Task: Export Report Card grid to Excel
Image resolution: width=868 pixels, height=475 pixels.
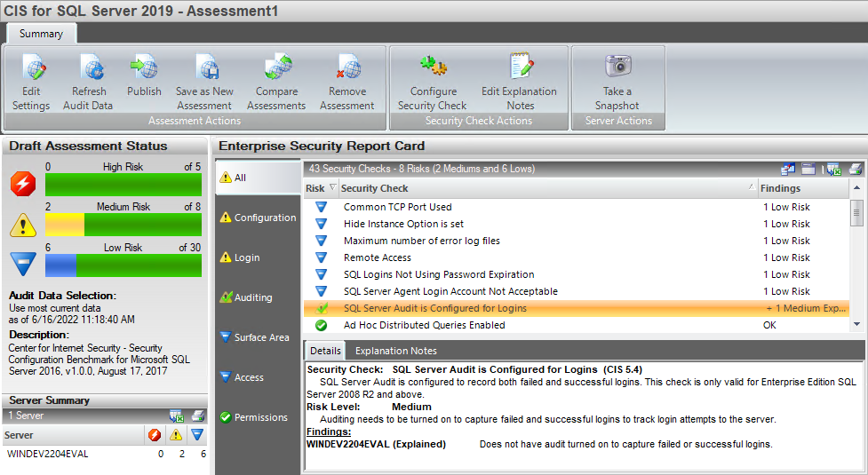Action: click(833, 169)
